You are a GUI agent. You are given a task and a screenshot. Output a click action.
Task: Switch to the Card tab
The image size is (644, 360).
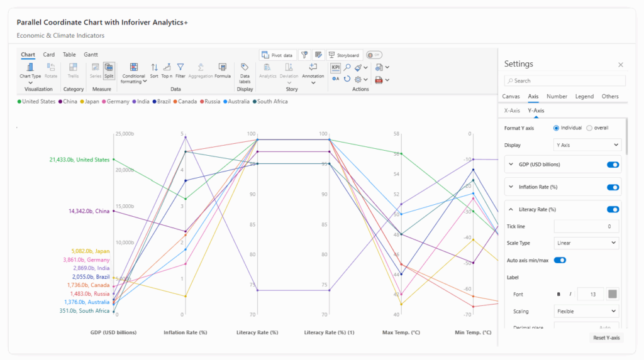point(48,55)
